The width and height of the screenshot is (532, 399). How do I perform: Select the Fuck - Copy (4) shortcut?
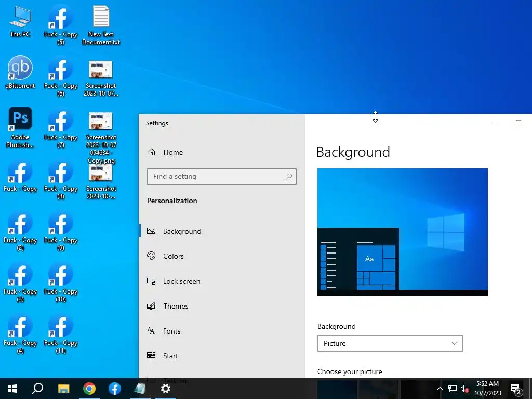(20, 334)
